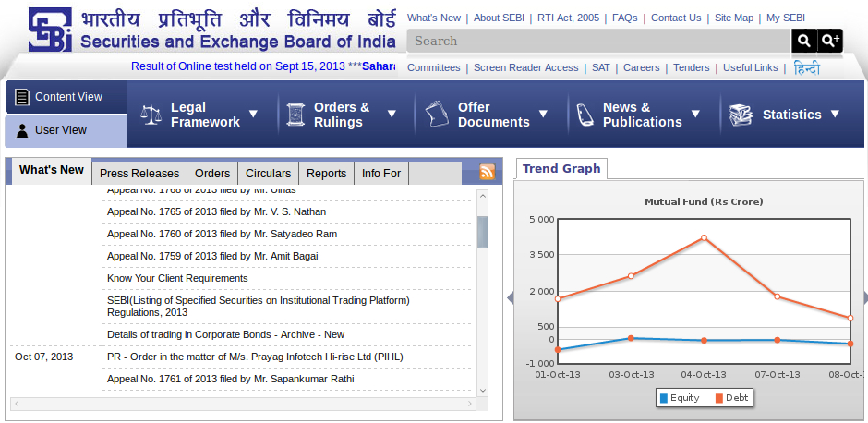The height and width of the screenshot is (423, 868).
Task: Click the magnifier search button
Action: [x=803, y=41]
